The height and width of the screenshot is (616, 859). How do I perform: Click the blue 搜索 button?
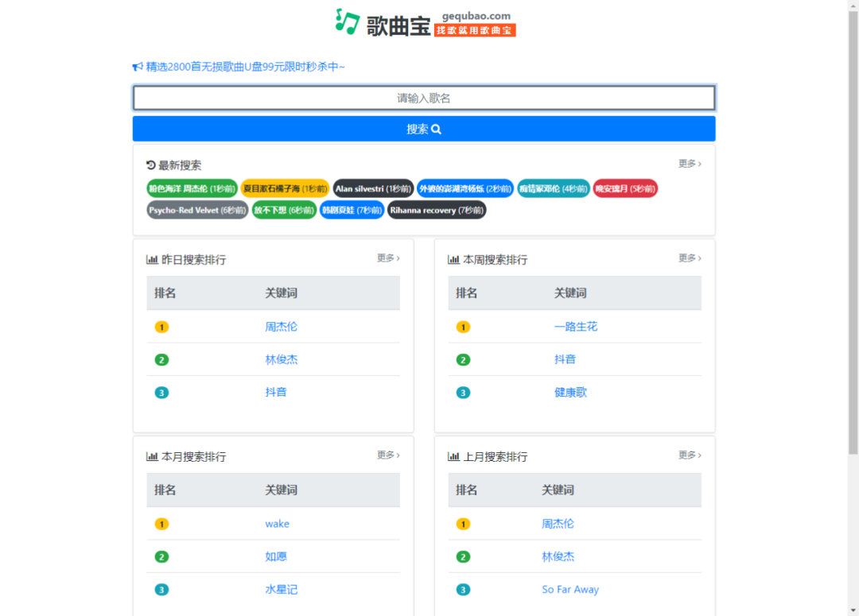coord(424,130)
